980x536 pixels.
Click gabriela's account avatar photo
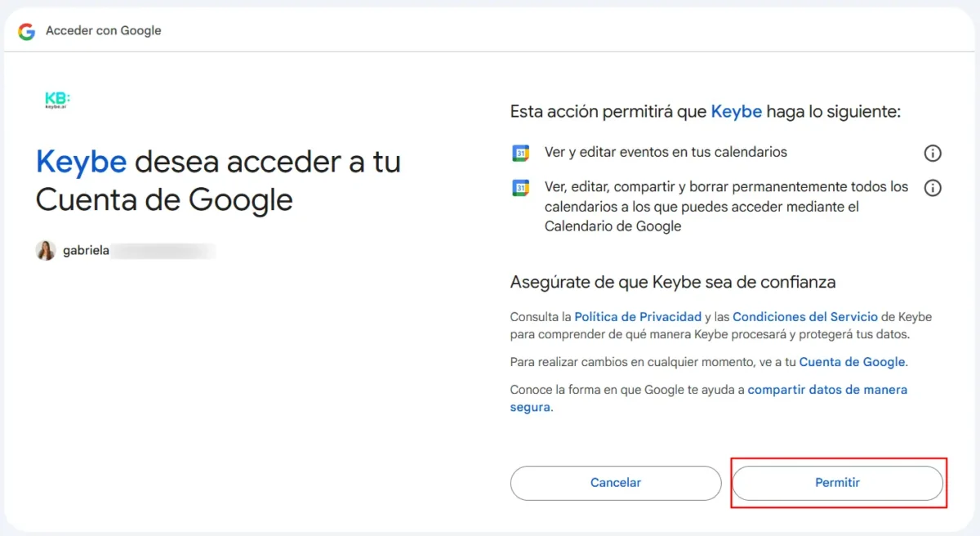click(x=46, y=251)
